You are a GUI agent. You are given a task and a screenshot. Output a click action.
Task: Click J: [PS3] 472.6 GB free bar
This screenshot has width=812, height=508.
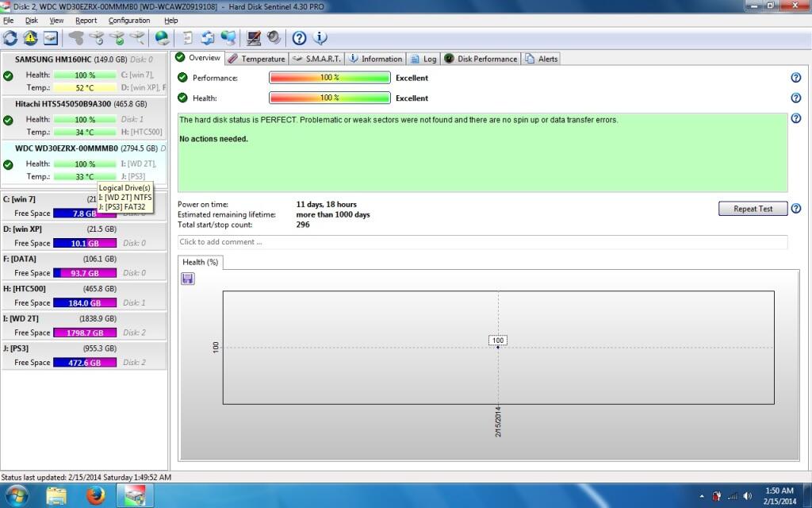point(85,363)
